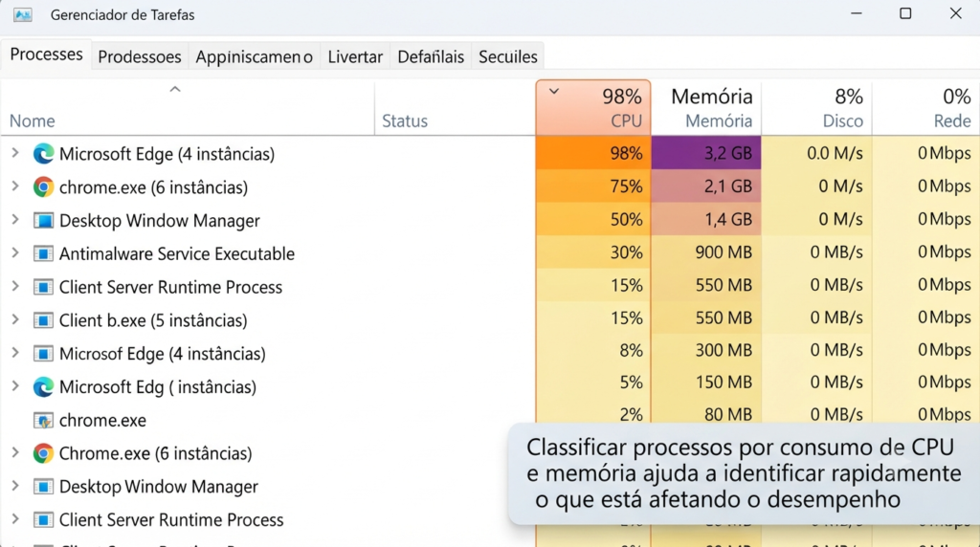
Task: Click the Chrome icon in the 75% CPU row
Action: pyautogui.click(x=43, y=186)
